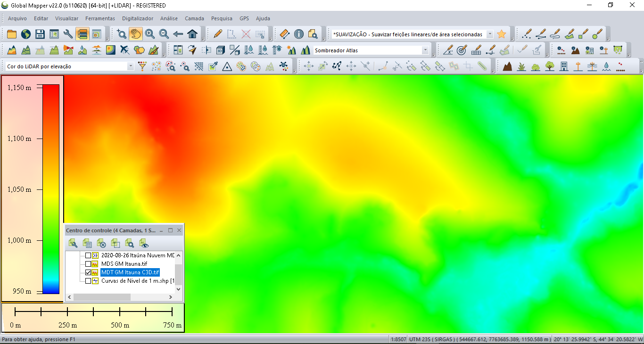Click the 1:8507 scale in status bar

click(x=398, y=339)
